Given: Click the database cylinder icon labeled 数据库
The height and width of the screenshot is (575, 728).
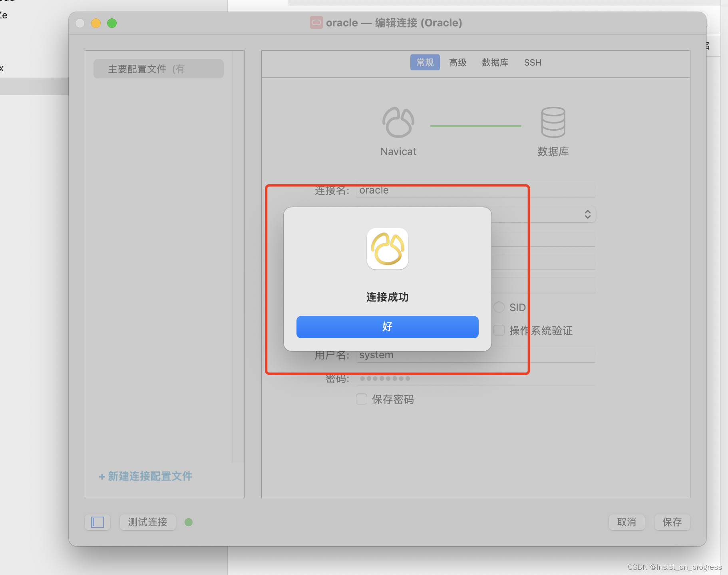Looking at the screenshot, I should click(553, 122).
